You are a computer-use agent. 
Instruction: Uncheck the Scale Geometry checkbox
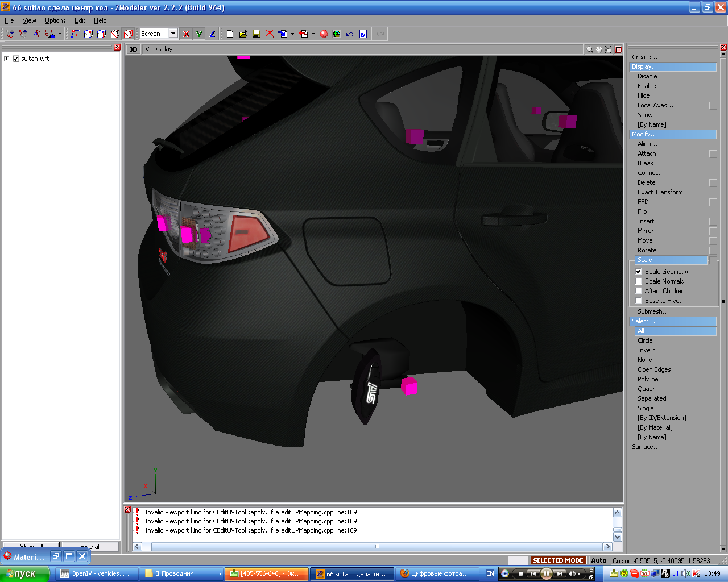(639, 272)
